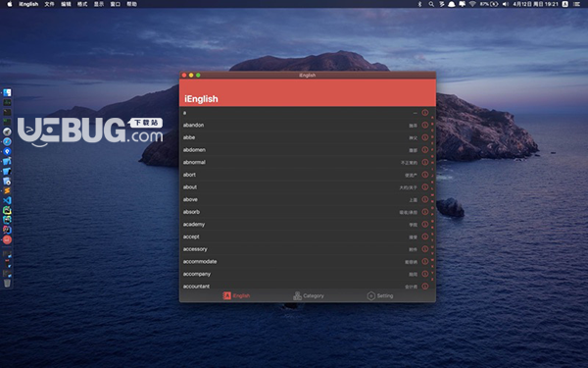Open info icon for 'above'
Screen dimensions: 588x368
[425, 199]
